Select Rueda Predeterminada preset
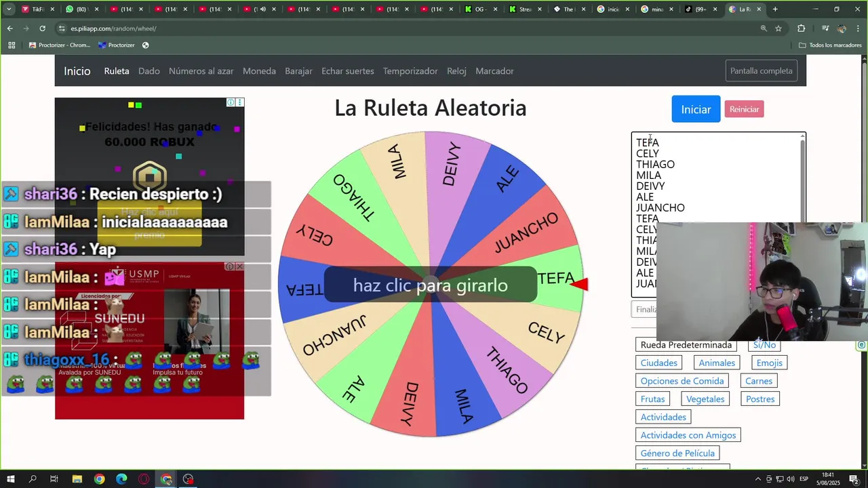868x488 pixels. [686, 345]
